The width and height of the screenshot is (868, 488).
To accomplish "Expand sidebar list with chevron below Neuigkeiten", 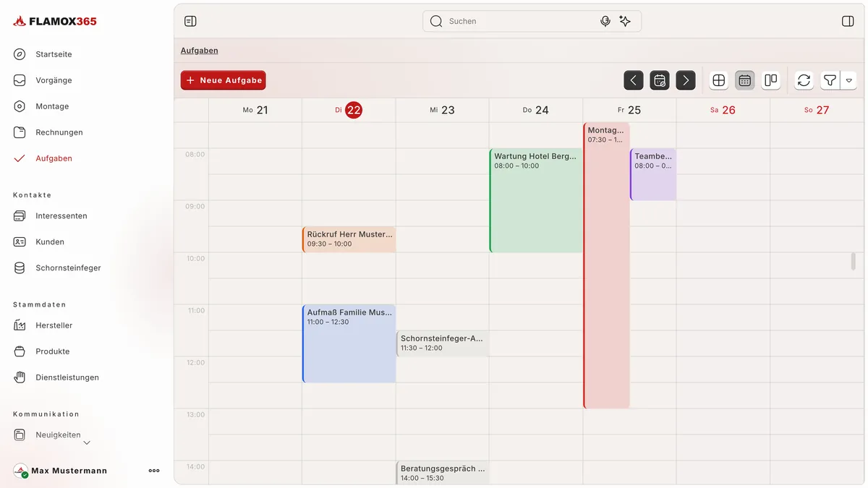I will 87,442.
